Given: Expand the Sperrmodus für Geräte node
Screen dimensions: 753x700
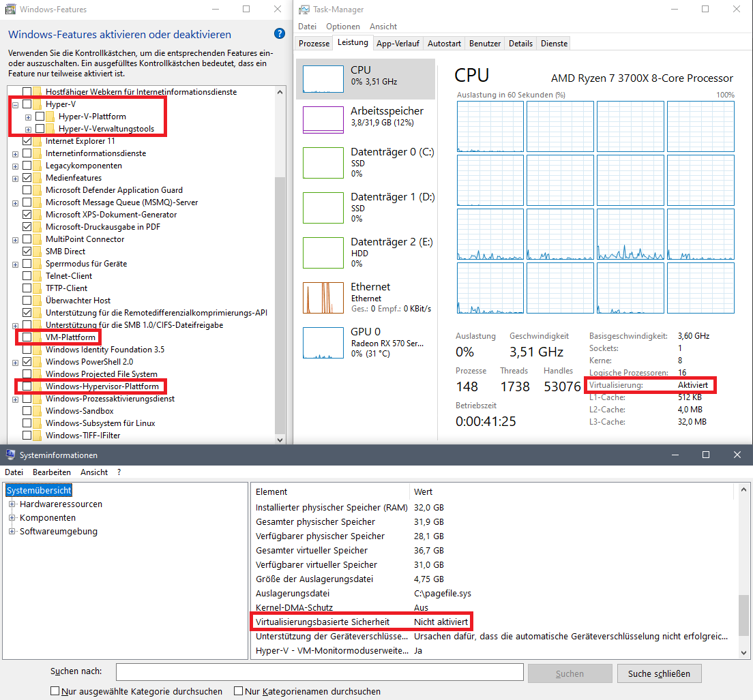Looking at the screenshot, I should [16, 264].
